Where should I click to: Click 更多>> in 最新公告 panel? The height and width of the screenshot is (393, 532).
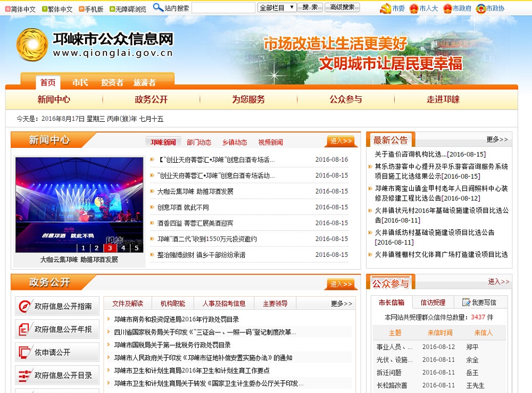(497, 139)
